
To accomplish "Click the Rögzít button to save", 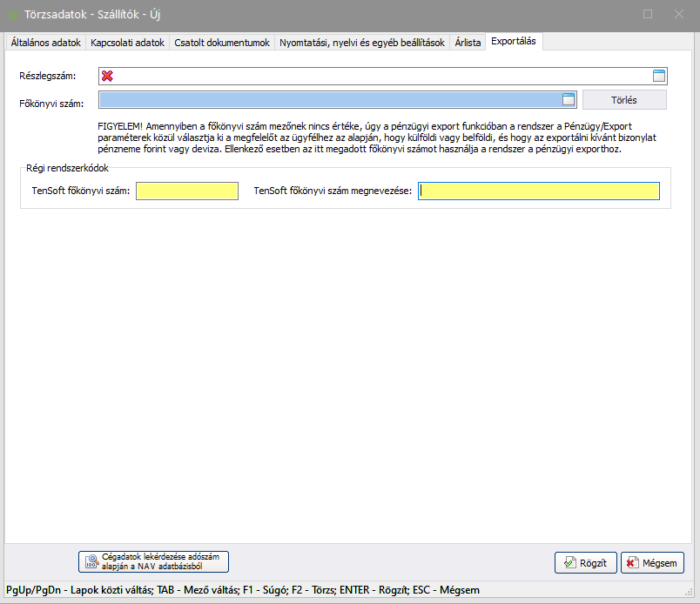I will [585, 563].
